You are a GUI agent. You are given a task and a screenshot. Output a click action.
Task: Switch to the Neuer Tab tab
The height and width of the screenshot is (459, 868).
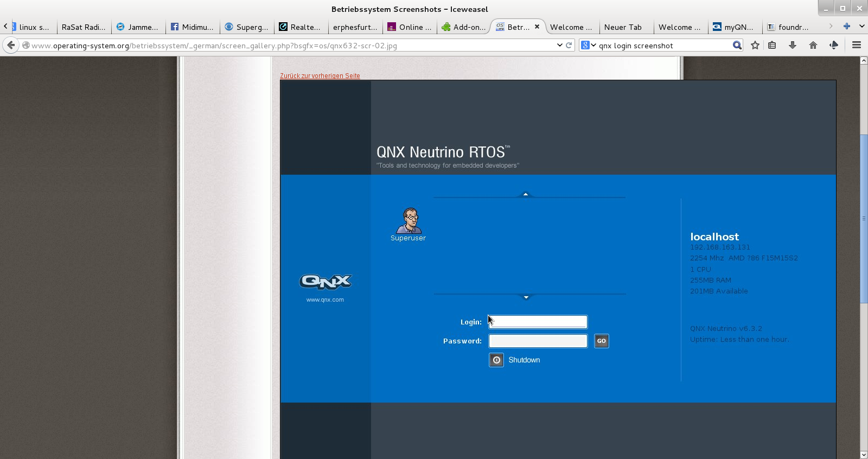point(623,27)
